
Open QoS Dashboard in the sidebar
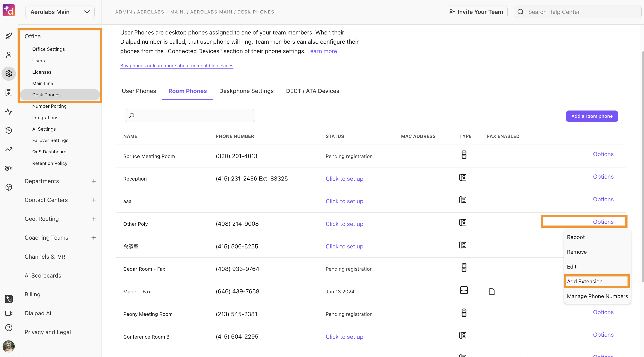pos(49,152)
